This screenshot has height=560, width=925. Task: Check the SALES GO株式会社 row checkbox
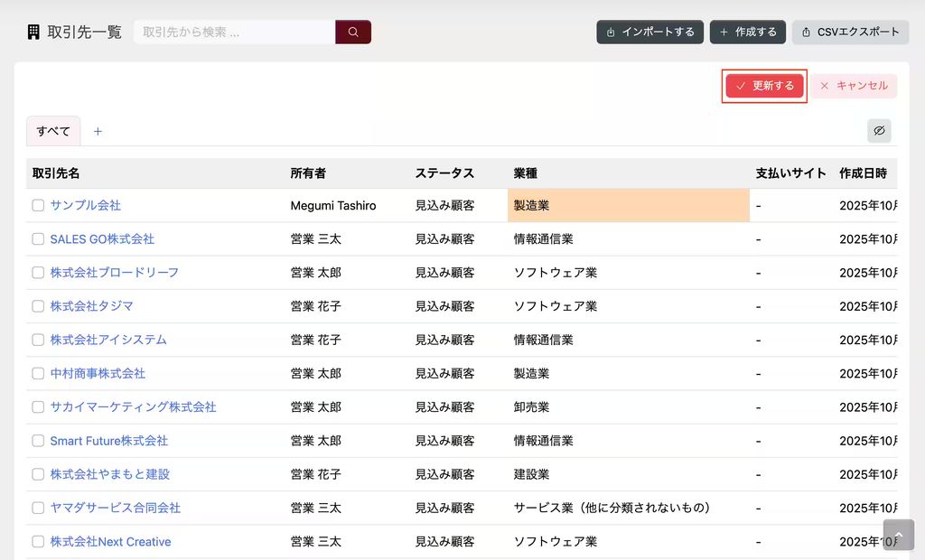pyautogui.click(x=38, y=239)
